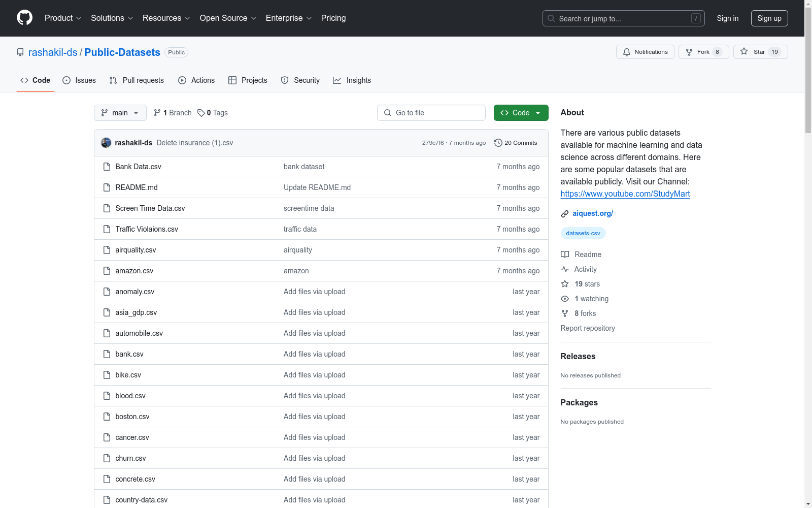
Task: Click Report repository link
Action: pyautogui.click(x=588, y=328)
